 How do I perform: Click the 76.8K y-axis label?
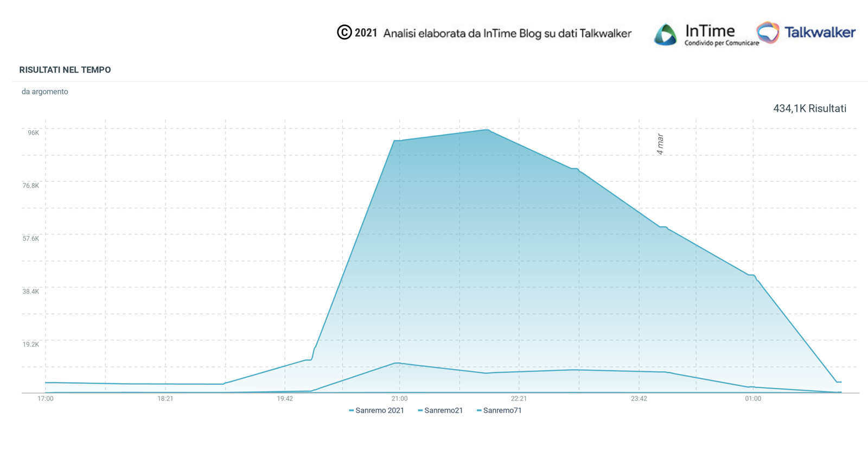click(x=31, y=186)
